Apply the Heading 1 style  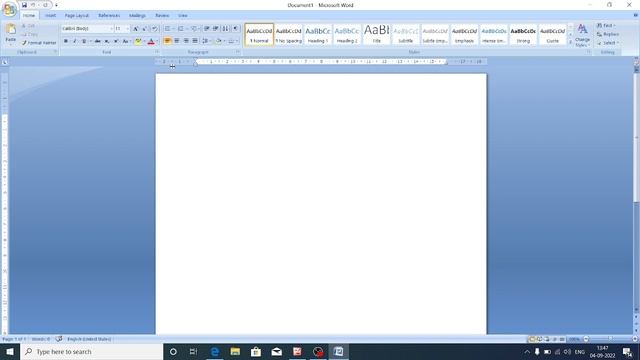318,34
